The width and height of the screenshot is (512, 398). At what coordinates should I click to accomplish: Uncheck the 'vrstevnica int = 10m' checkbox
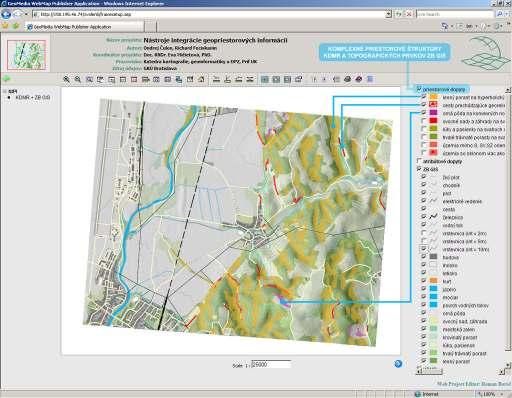(x=424, y=249)
